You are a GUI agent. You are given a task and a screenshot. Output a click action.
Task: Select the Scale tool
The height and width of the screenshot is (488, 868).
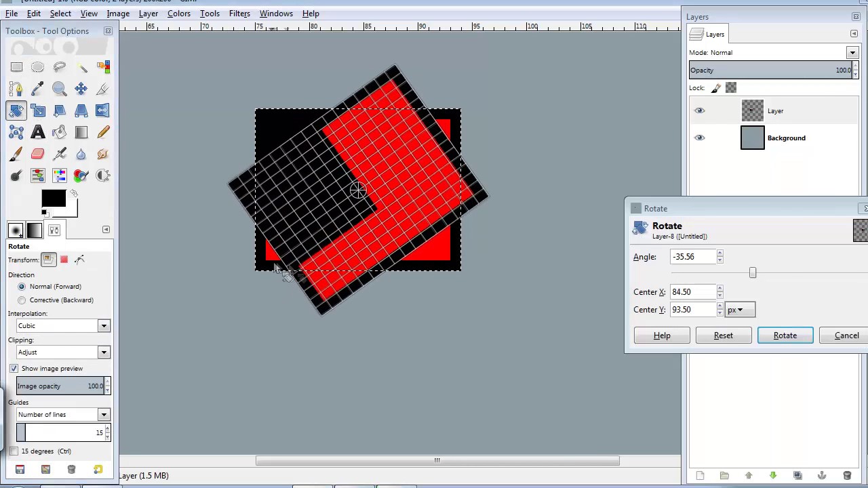point(38,110)
